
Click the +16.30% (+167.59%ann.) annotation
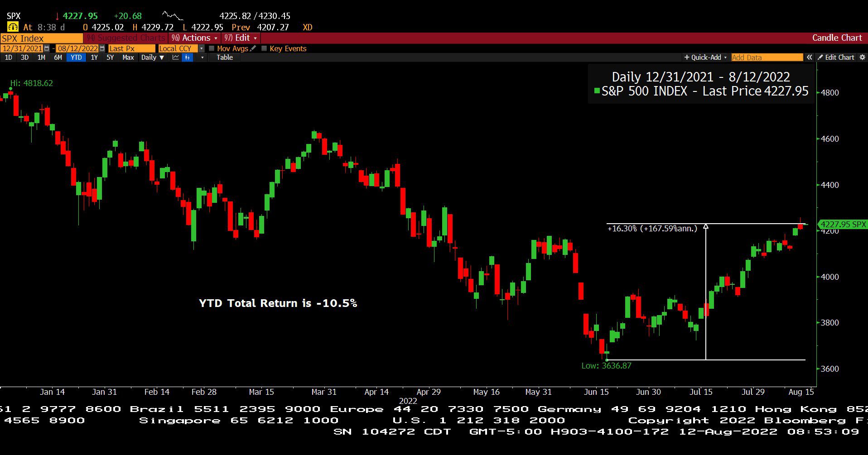[652, 229]
